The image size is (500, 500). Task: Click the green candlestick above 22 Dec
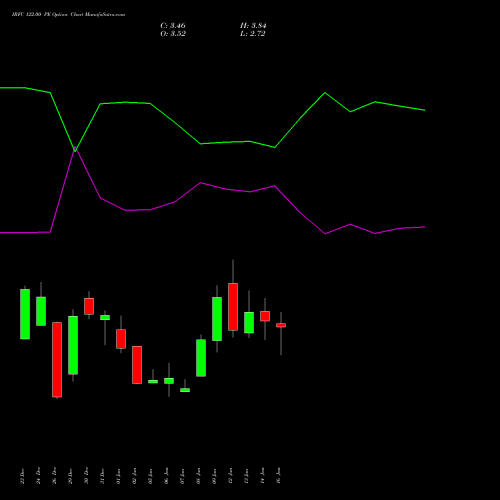point(25,314)
